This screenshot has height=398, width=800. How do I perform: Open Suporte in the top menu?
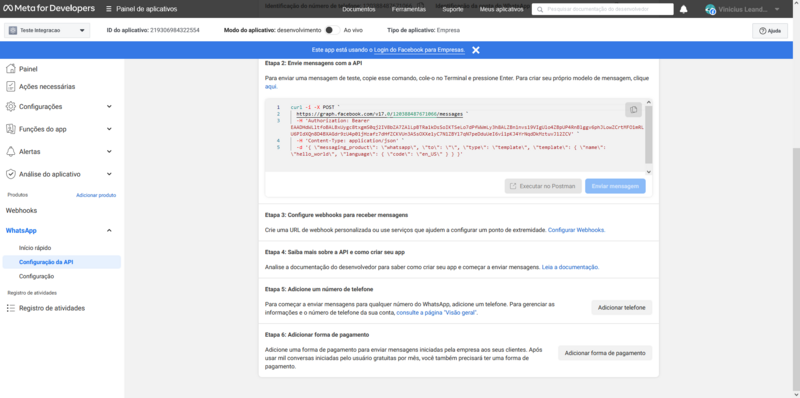pyautogui.click(x=453, y=9)
